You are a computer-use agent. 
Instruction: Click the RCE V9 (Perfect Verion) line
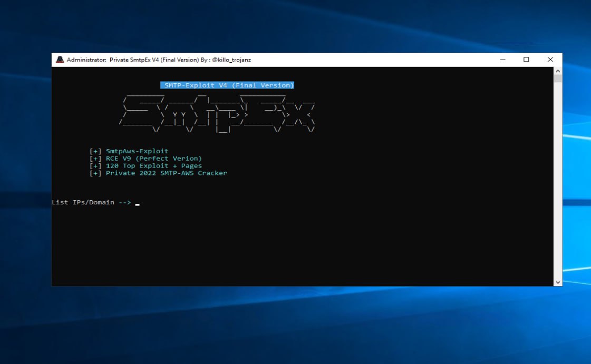(x=153, y=159)
